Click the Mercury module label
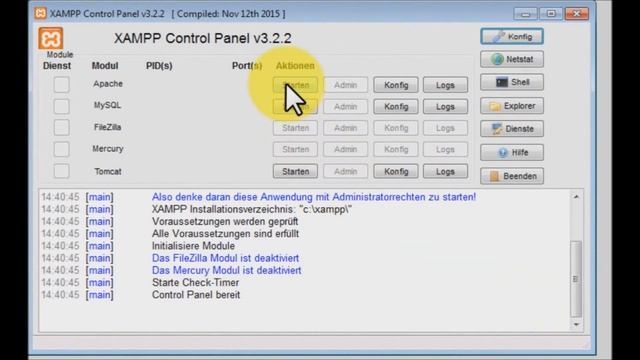 coord(108,149)
